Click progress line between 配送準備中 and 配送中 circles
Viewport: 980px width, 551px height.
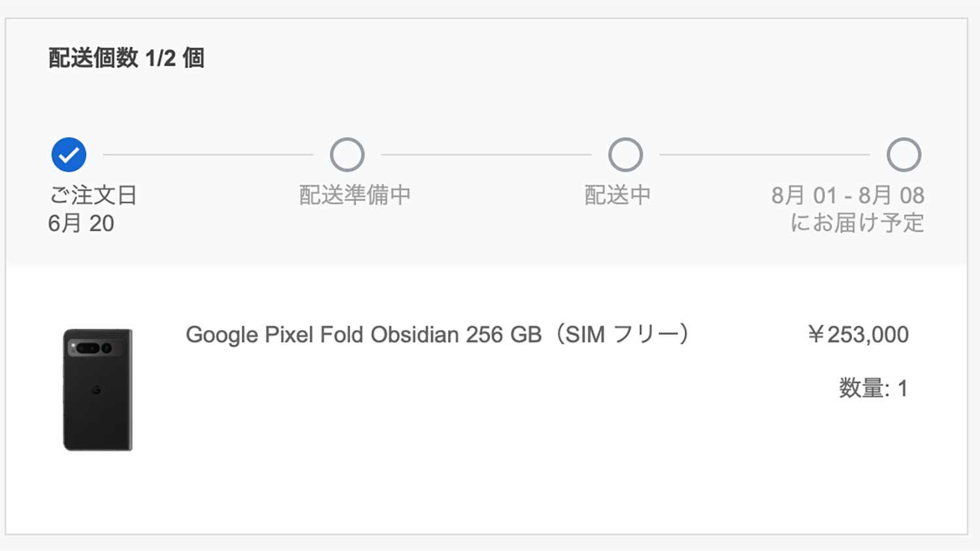point(486,155)
